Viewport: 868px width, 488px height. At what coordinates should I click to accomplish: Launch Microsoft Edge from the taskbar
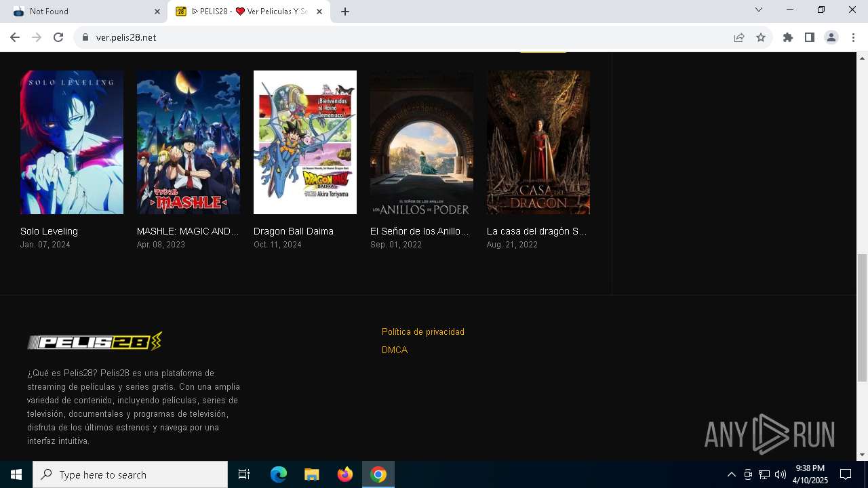(279, 474)
